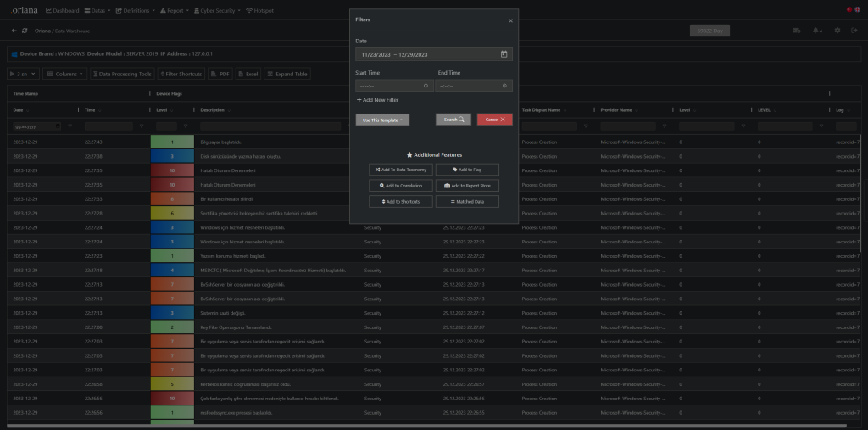Screen dimensions: 868x430
Task: Click the horizontal scrollbar below the table
Action: (424, 425)
